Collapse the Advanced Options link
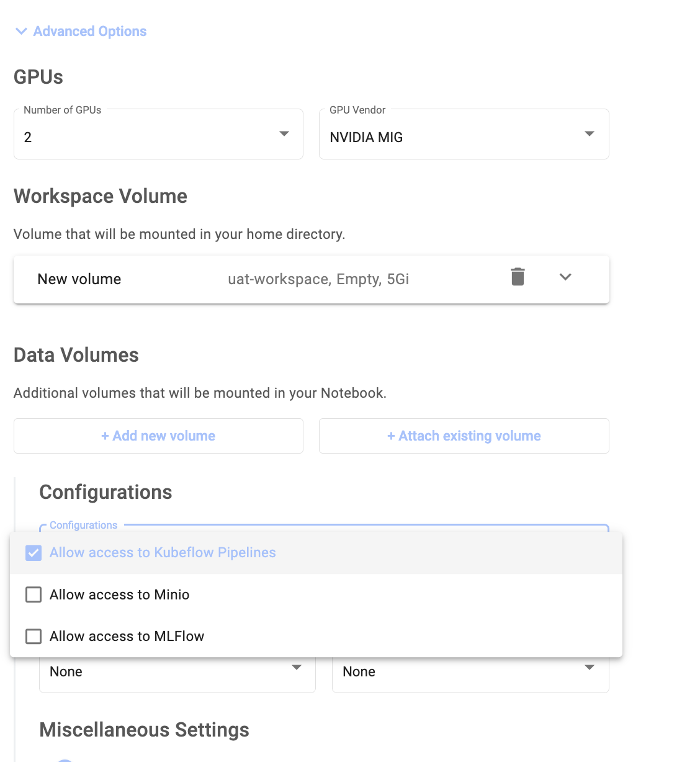The image size is (700, 762). click(x=90, y=31)
